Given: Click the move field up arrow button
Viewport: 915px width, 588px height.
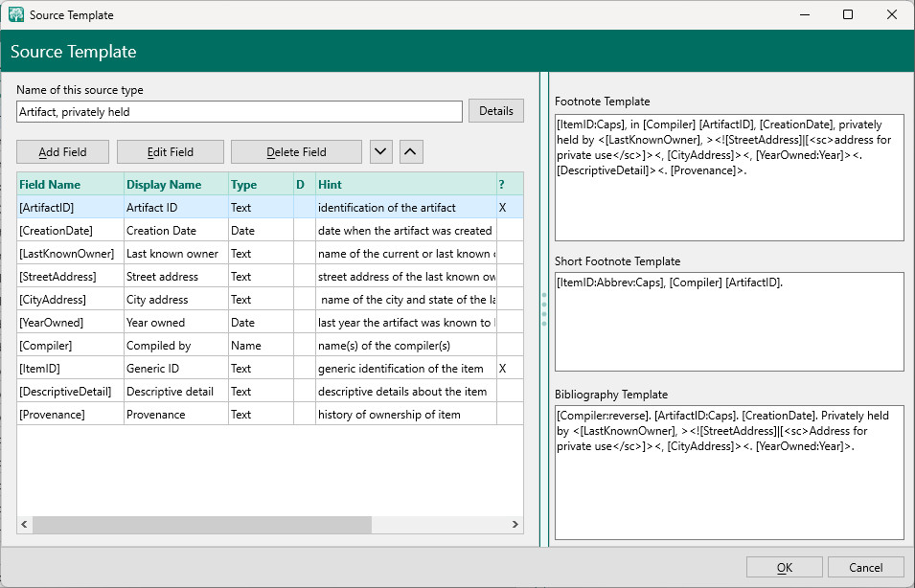Looking at the screenshot, I should pos(410,151).
